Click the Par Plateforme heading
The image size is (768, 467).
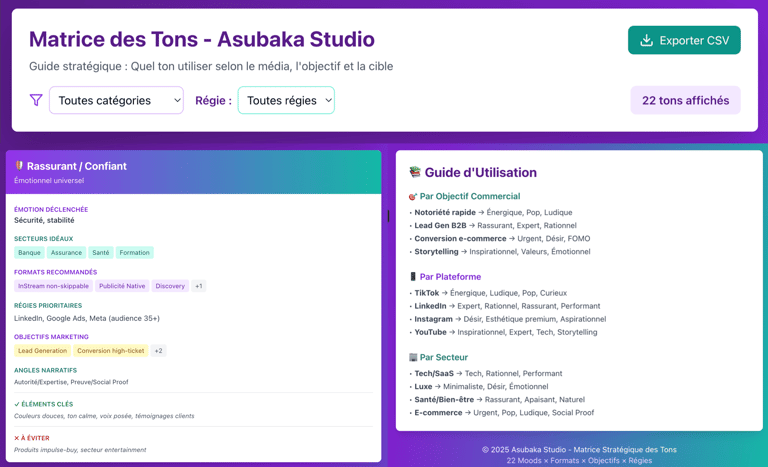click(x=450, y=277)
